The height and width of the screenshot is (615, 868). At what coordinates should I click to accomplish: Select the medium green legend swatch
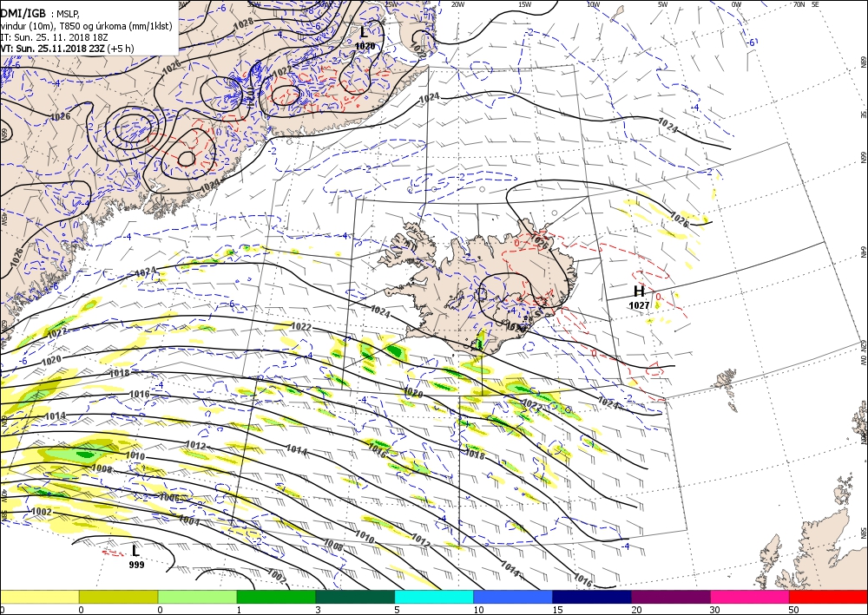point(276,597)
